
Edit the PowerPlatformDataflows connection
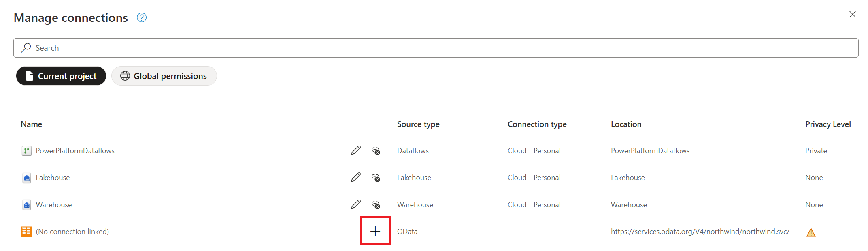tap(356, 150)
